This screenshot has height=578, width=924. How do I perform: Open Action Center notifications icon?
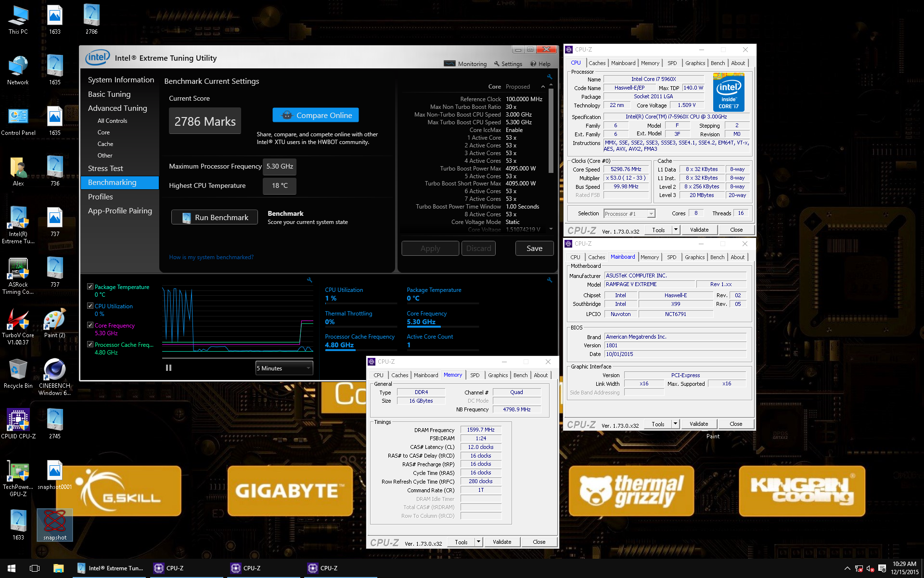[882, 568]
